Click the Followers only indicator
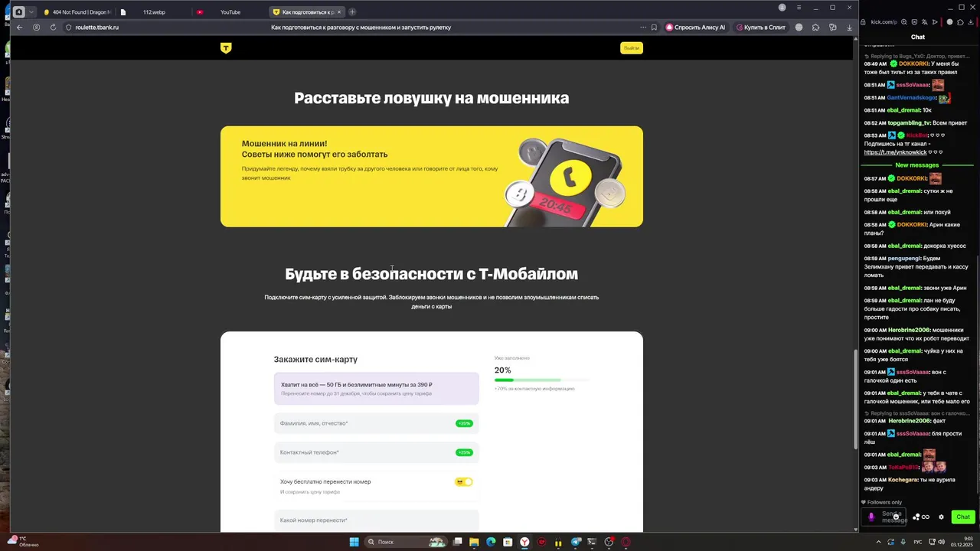This screenshot has height=551, width=980. [881, 503]
